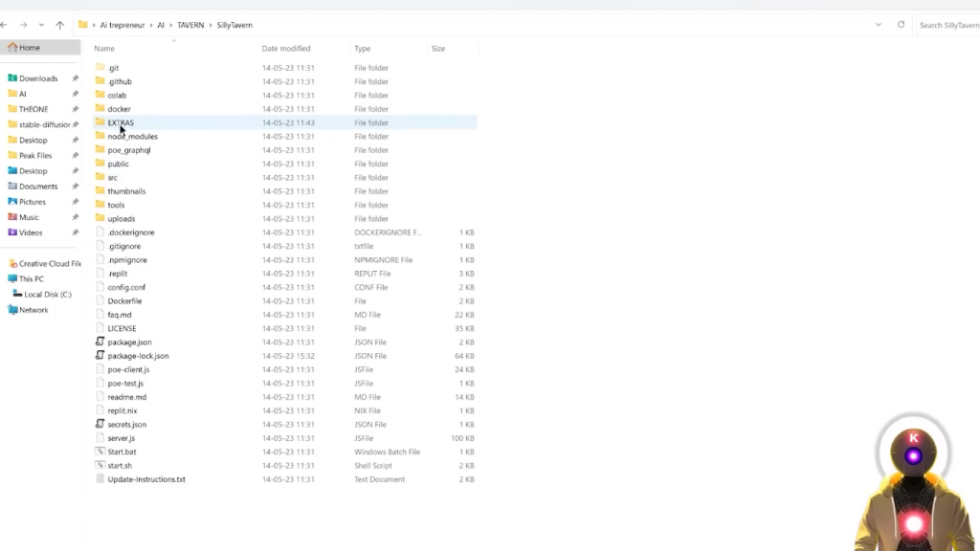980x551 pixels.
Task: Go up one folder level
Action: (60, 25)
